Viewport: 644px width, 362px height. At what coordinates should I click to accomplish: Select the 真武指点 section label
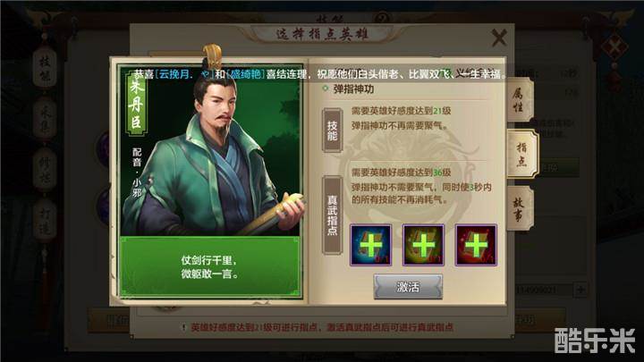332,215
